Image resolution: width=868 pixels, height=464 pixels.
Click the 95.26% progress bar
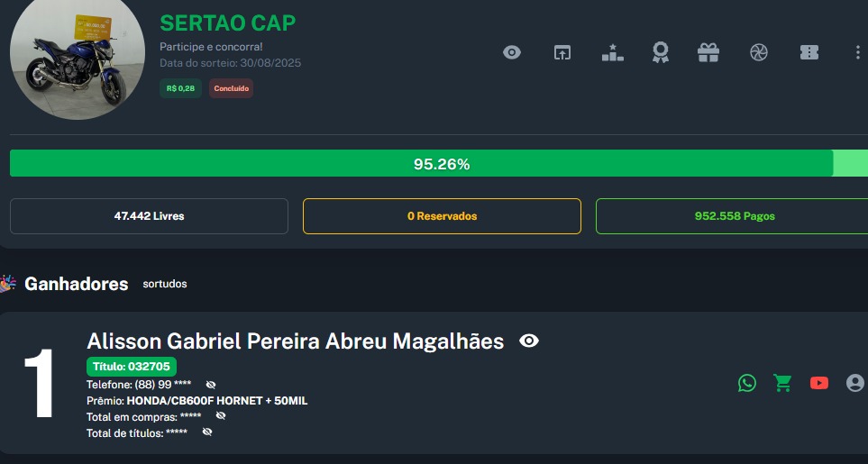(x=441, y=164)
